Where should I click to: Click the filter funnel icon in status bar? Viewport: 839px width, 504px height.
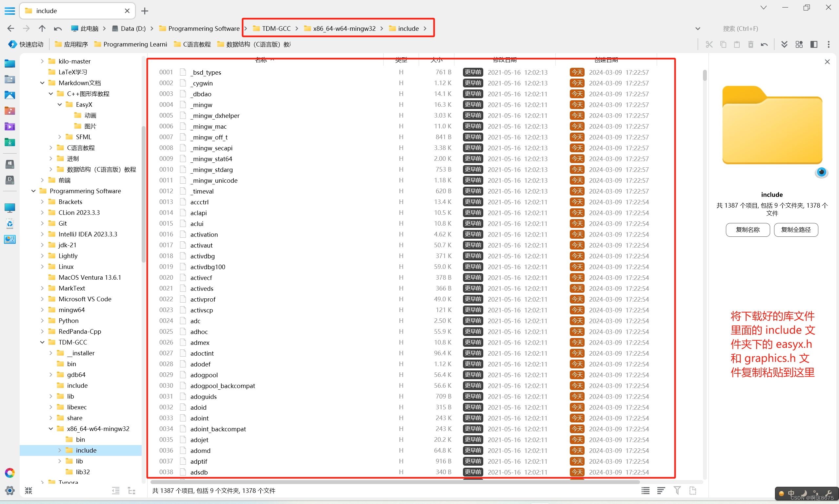[677, 491]
